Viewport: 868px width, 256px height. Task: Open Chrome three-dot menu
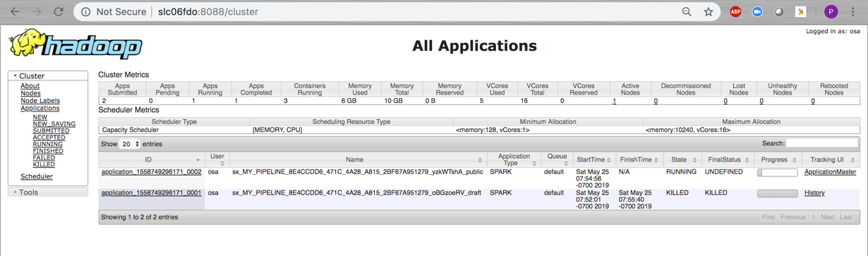pyautogui.click(x=852, y=12)
